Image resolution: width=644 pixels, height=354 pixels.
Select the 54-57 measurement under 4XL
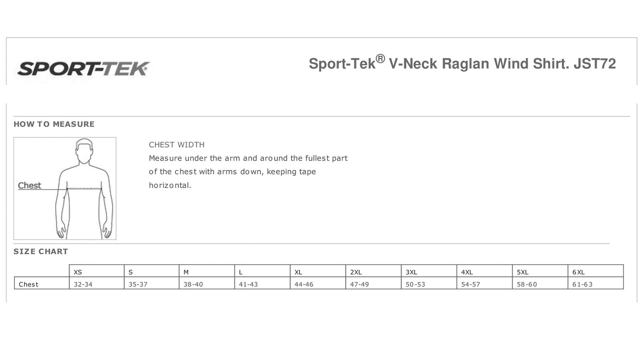point(471,285)
